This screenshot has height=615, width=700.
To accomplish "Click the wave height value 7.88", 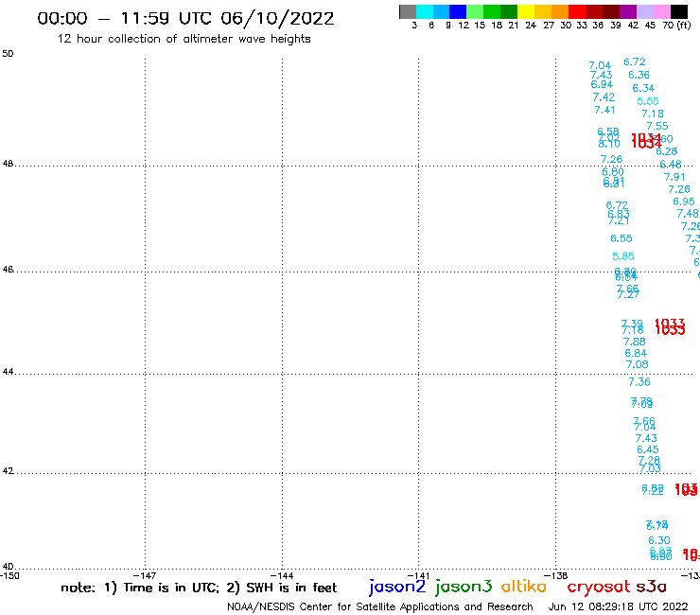I will point(635,343).
